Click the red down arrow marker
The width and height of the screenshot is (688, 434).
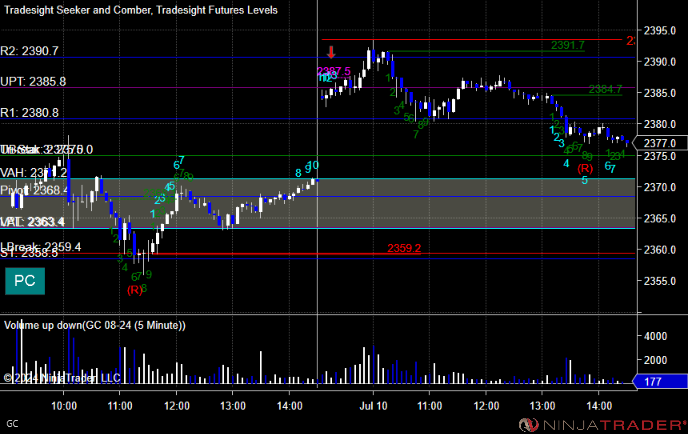[331, 53]
